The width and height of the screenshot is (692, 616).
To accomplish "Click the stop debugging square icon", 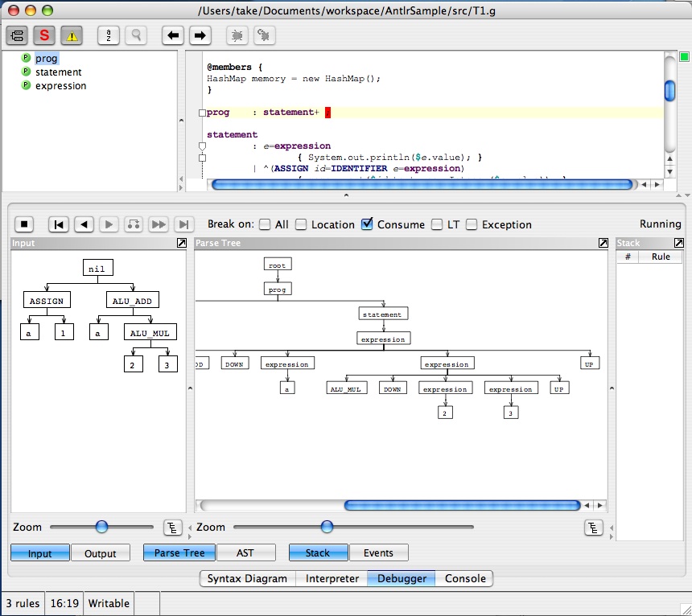I will (25, 224).
